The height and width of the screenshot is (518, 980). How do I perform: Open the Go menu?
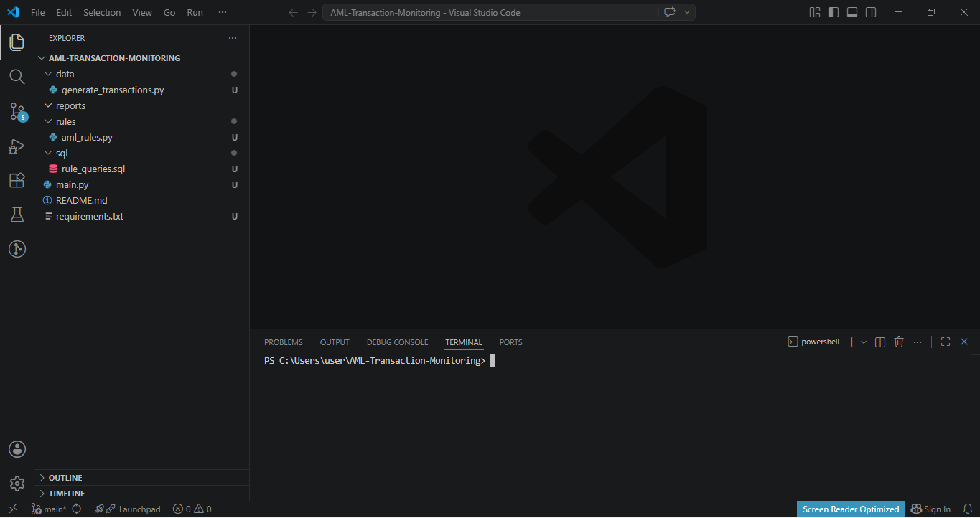169,12
